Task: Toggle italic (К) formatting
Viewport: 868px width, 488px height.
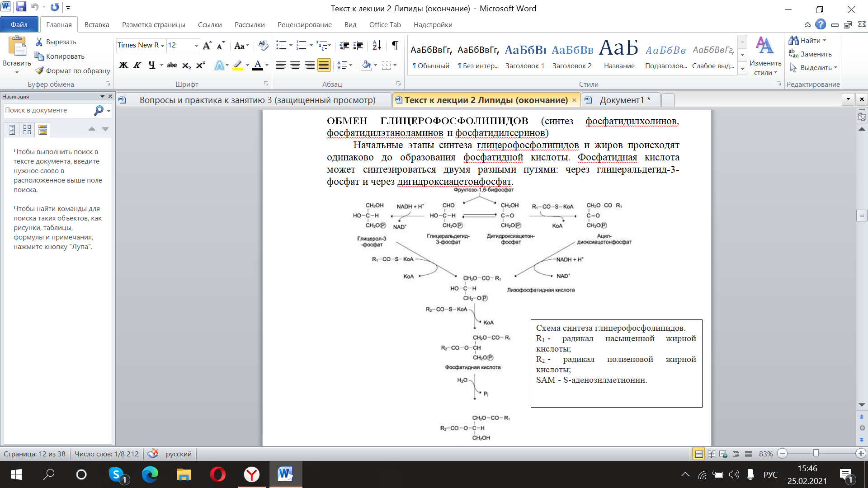Action: click(x=137, y=65)
